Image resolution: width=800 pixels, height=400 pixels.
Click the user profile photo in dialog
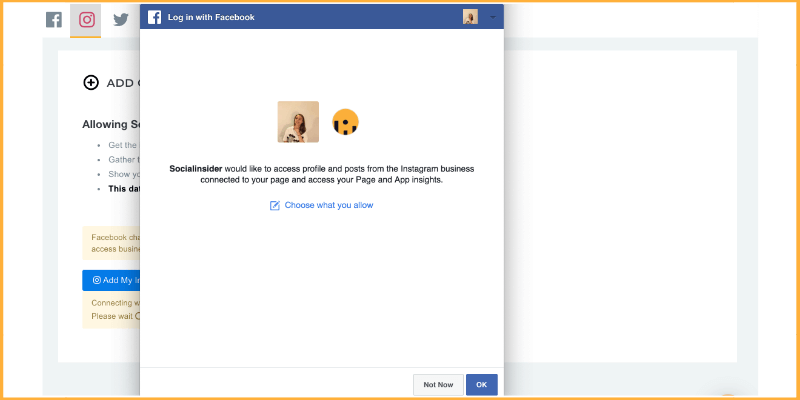coord(298,122)
